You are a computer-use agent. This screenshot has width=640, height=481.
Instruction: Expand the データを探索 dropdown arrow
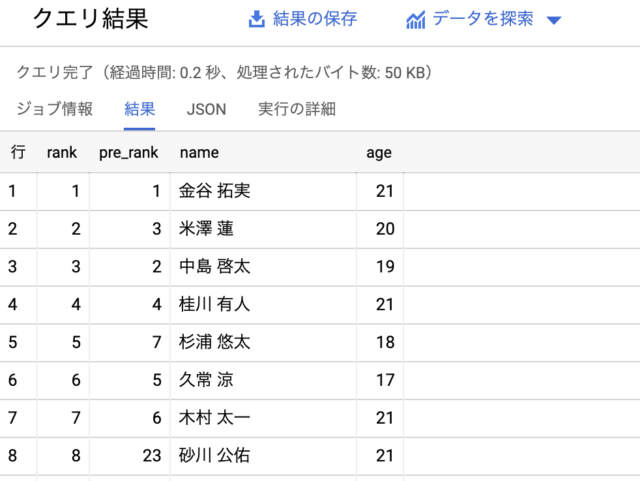(555, 21)
